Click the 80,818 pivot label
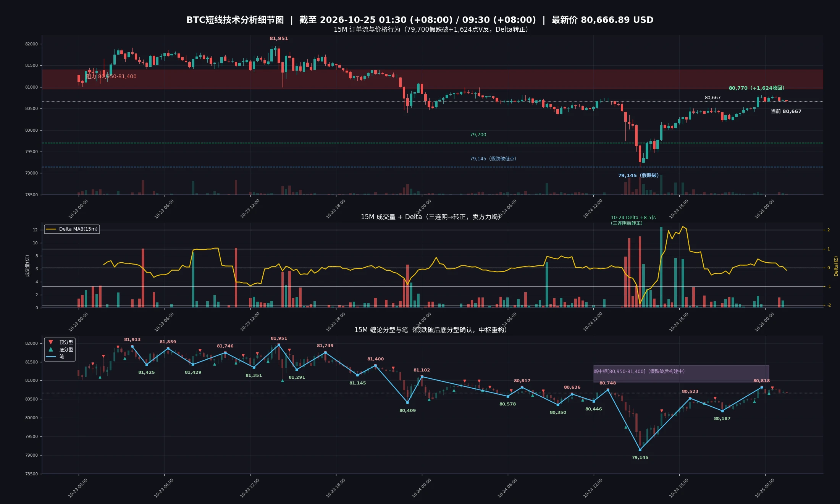The width and height of the screenshot is (840, 504). (762, 381)
